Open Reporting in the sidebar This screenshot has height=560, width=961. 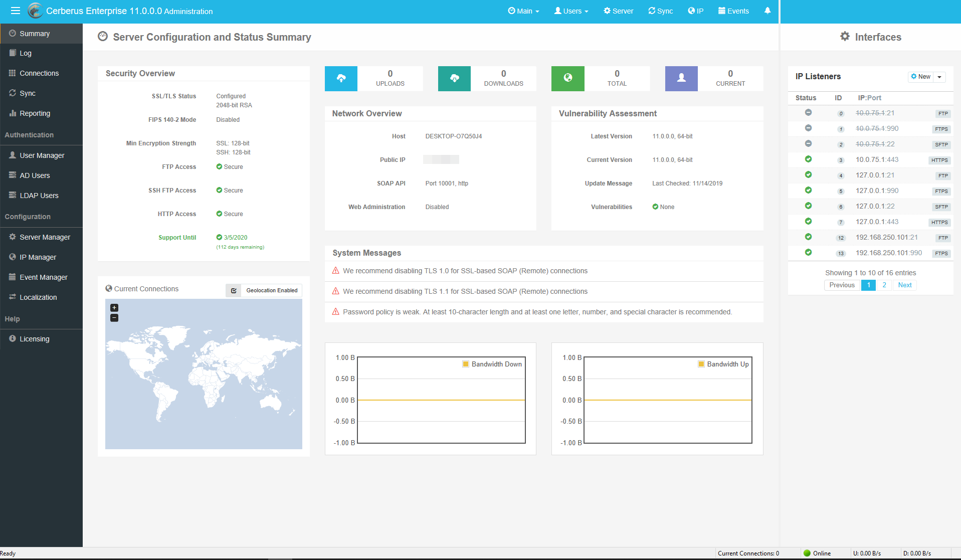tap(41, 113)
